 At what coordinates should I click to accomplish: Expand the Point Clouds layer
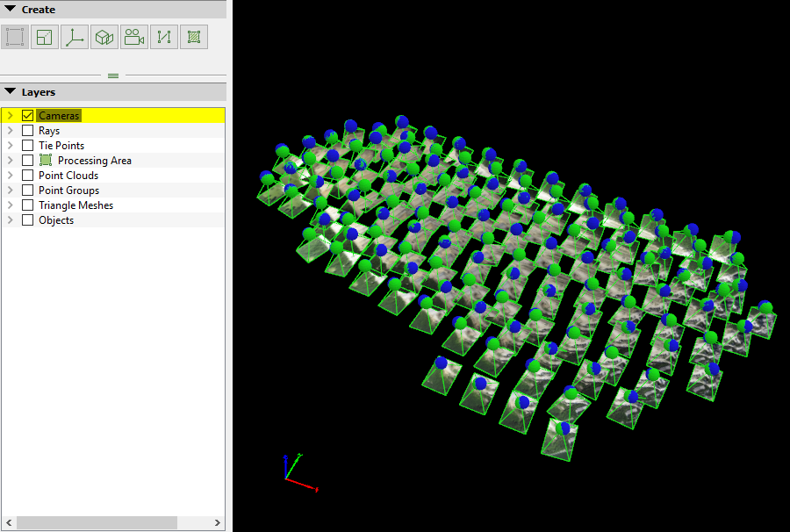point(11,175)
